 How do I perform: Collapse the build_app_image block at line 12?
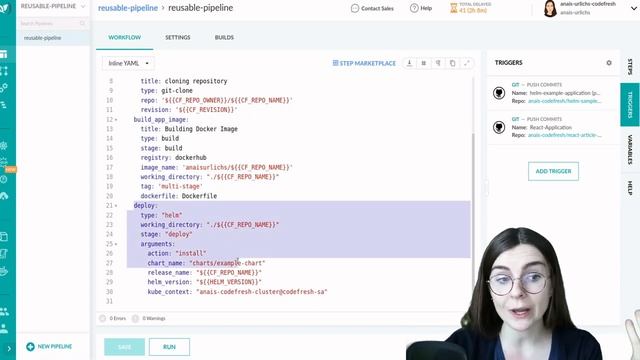pyautogui.click(x=116, y=120)
